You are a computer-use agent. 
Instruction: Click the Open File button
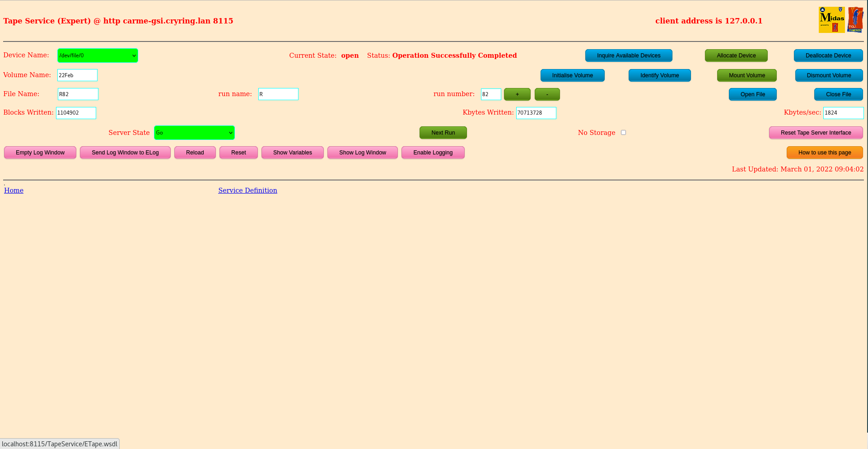[x=752, y=94]
